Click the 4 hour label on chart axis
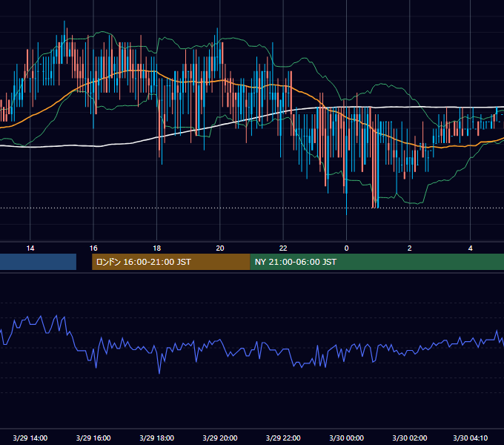504x445 pixels. (x=470, y=248)
